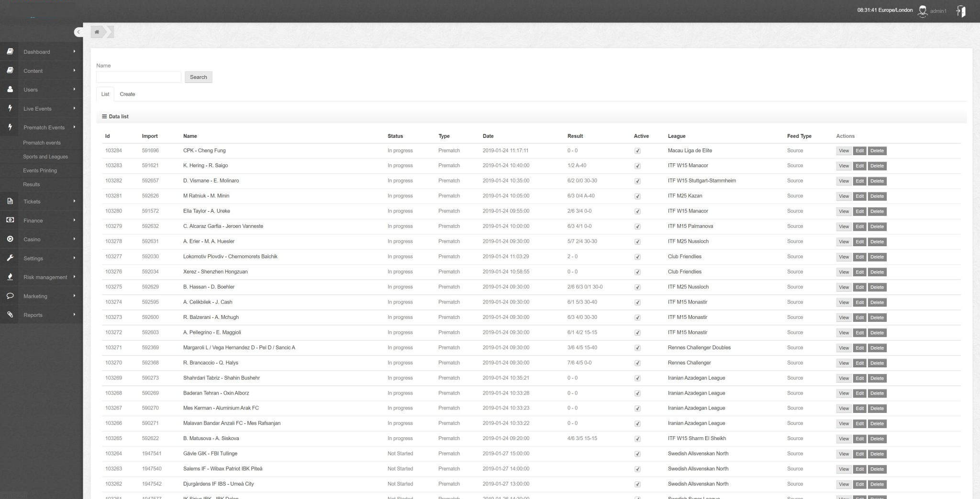Click the Reports paperclip icon

[10, 315]
